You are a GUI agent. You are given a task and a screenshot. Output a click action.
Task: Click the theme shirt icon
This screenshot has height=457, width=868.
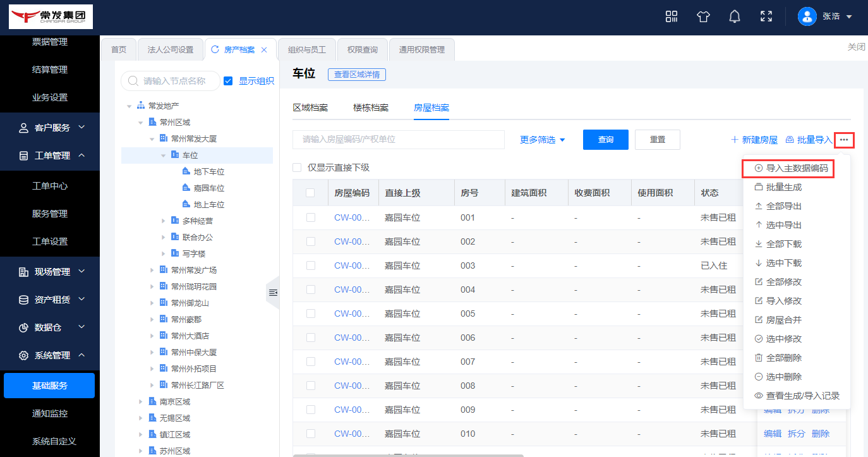coord(703,16)
